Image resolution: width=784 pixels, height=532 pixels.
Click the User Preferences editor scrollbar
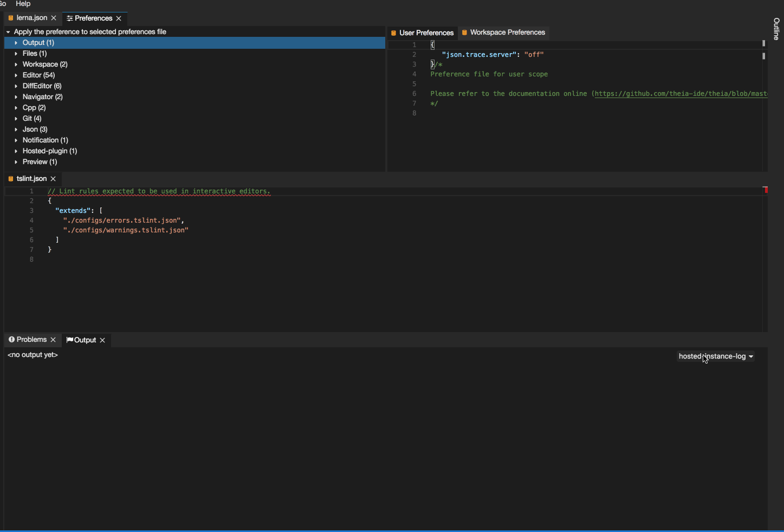coord(763,56)
